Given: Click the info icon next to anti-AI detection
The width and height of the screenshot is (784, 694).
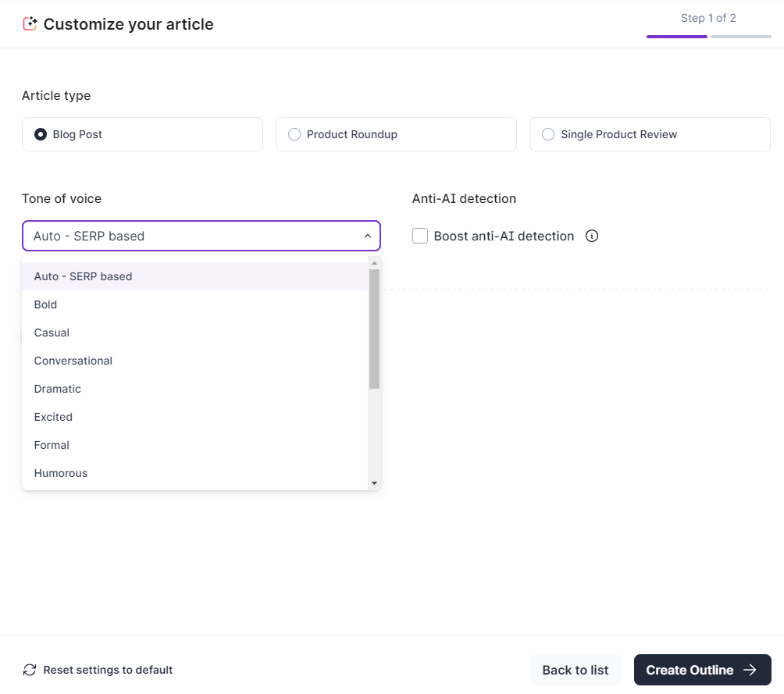Looking at the screenshot, I should (x=592, y=236).
